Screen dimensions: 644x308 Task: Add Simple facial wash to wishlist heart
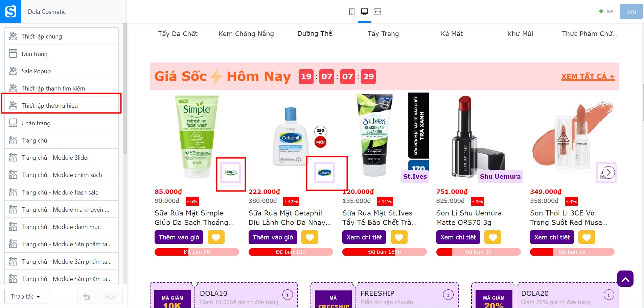pos(216,237)
